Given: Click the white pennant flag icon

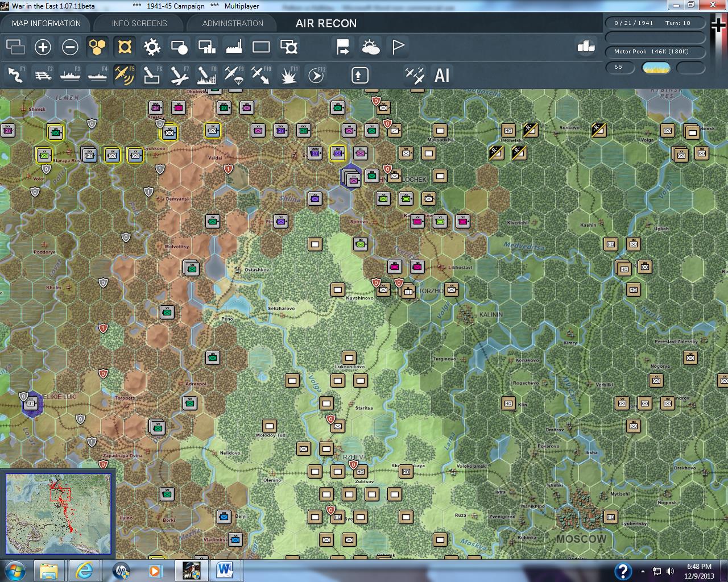Looking at the screenshot, I should [x=398, y=47].
